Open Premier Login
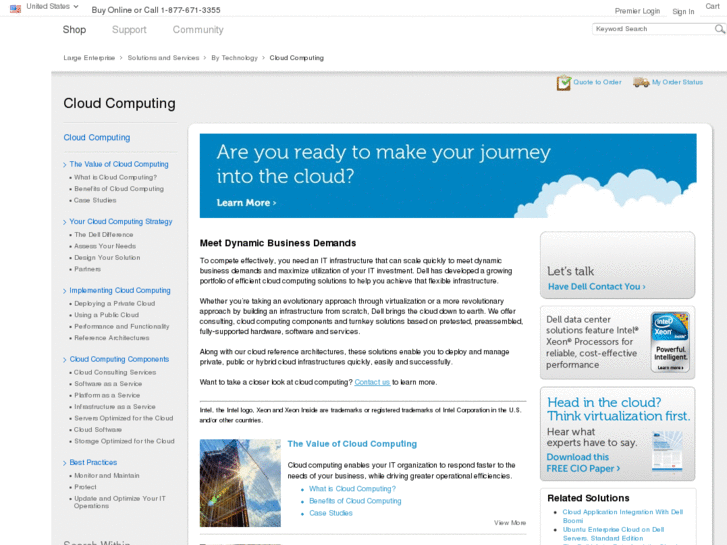Viewport: 727px width, 545px height. coord(637,11)
